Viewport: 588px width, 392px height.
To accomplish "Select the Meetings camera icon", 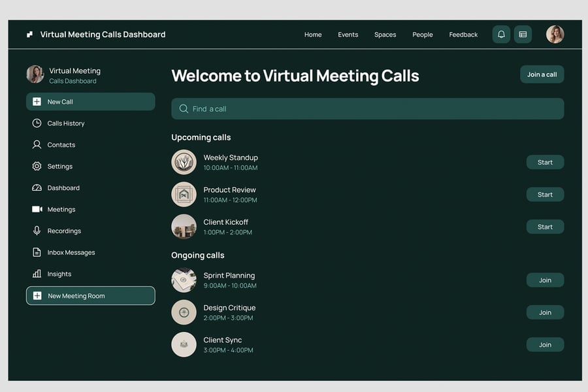I will [x=37, y=210].
